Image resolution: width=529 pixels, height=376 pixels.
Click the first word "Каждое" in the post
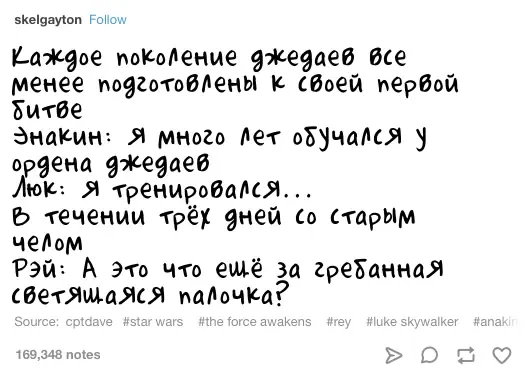pyautogui.click(x=57, y=57)
